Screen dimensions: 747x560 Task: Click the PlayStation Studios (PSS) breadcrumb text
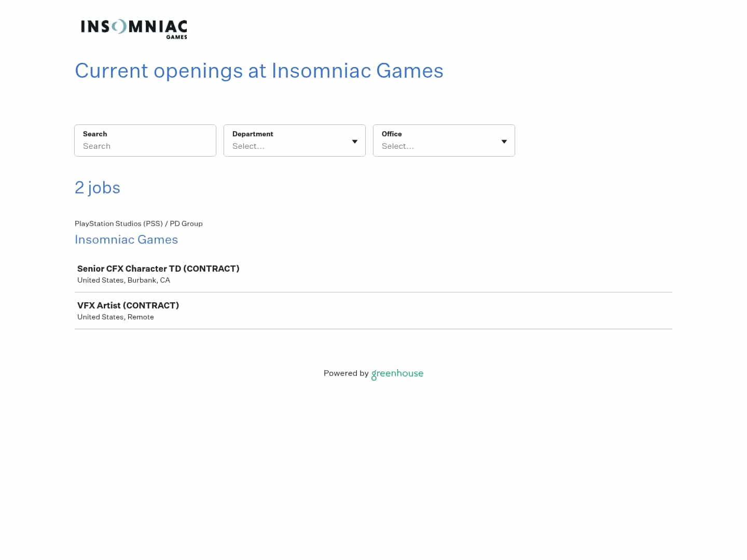[119, 223]
